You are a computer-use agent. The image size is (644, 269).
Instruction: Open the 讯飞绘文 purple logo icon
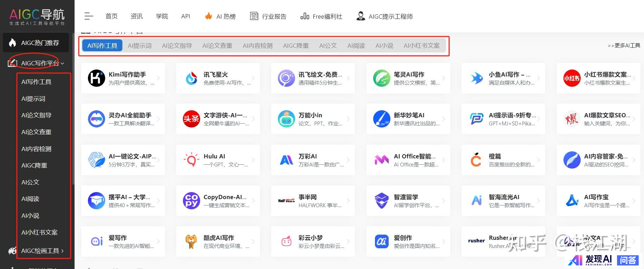[286, 78]
